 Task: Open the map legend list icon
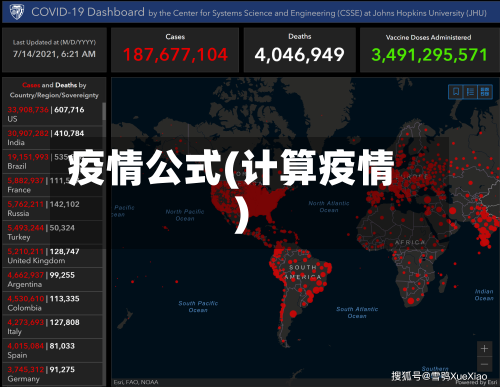point(470,91)
